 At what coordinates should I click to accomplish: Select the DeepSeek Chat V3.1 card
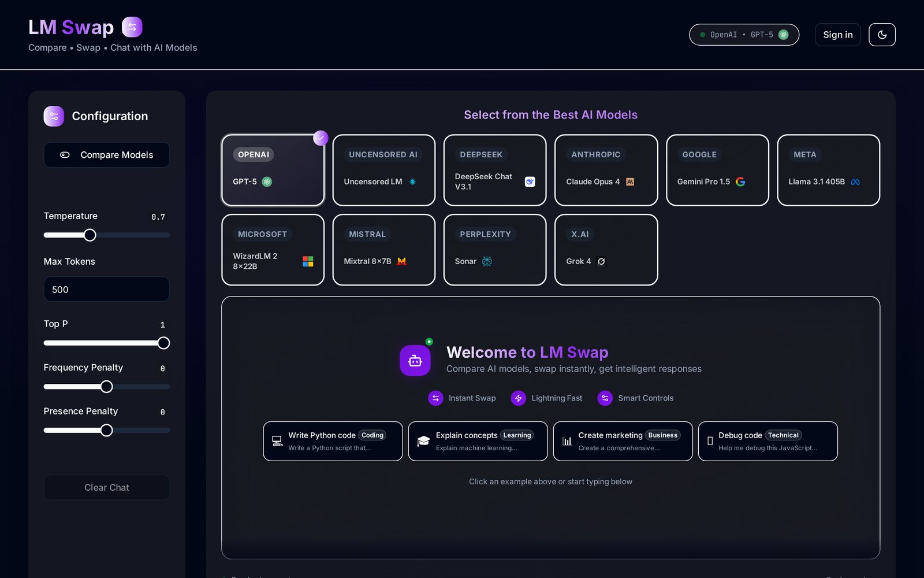(495, 170)
